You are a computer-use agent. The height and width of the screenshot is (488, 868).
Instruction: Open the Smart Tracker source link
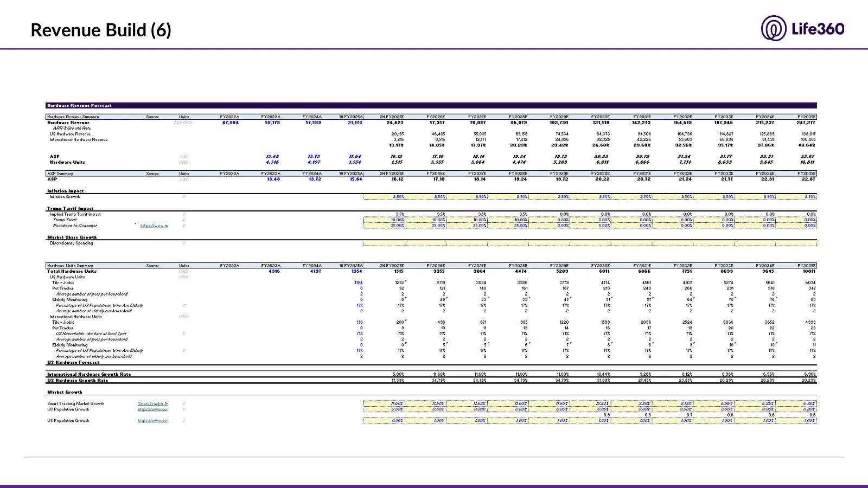coord(153,403)
